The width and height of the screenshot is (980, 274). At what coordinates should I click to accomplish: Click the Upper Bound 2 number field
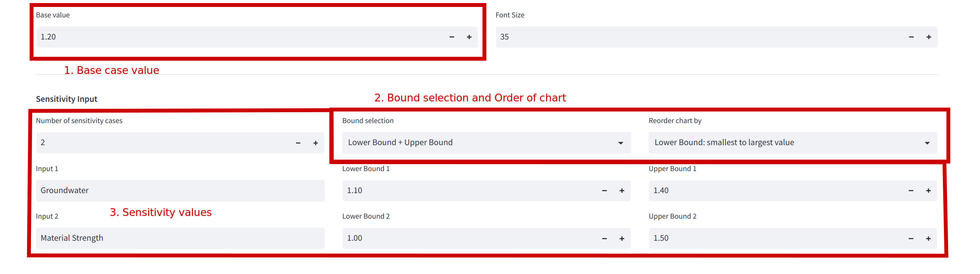pos(775,238)
